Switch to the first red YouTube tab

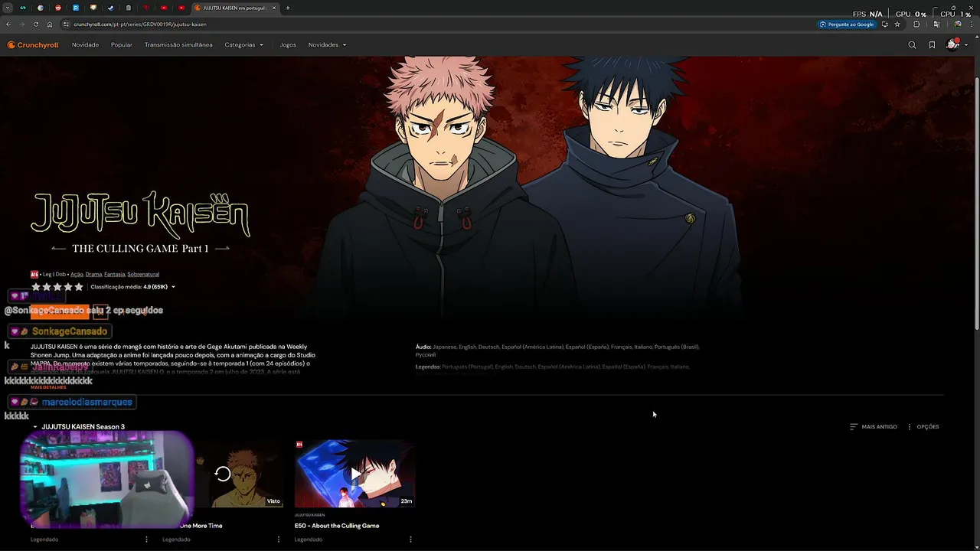pyautogui.click(x=164, y=8)
